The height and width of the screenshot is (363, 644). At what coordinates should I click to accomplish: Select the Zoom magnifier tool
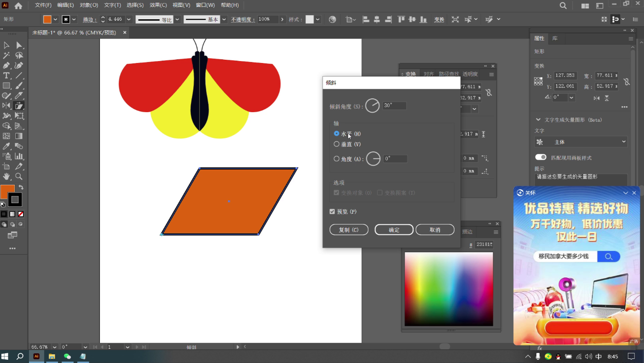pyautogui.click(x=19, y=176)
